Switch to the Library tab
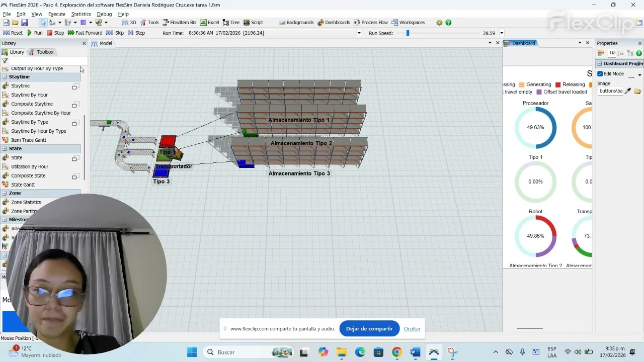 click(x=13, y=52)
